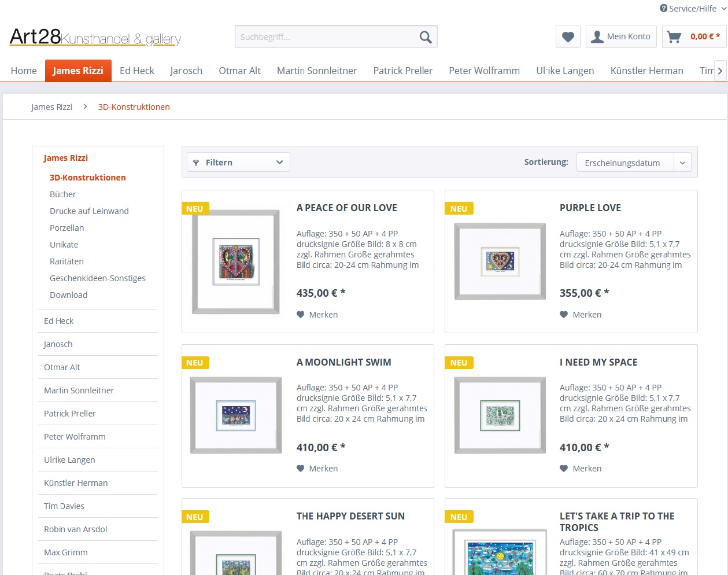Screen dimensions: 728x575
Task: Click heart icon for Purple Love
Action: 564,315
